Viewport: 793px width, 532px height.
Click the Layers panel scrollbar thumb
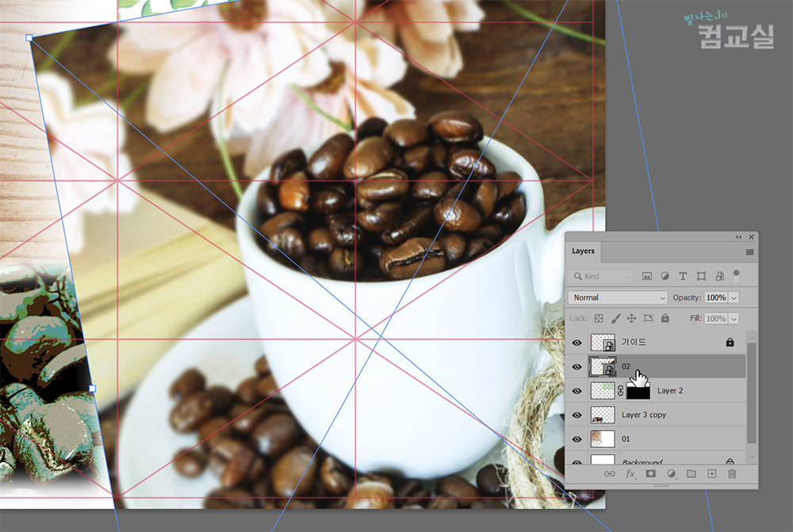tap(752, 393)
